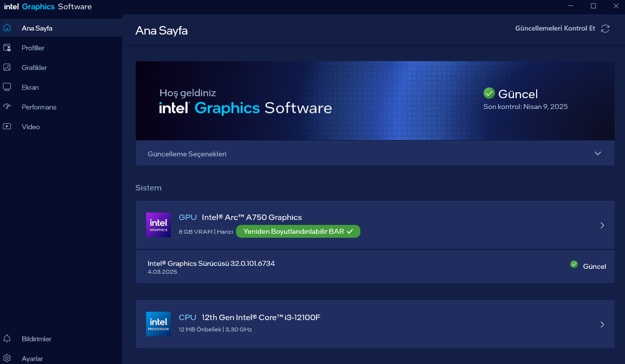This screenshot has height=364, width=625.
Task: Click the 12th Gen Intel Core i3-12100F name
Action: [x=261, y=317]
